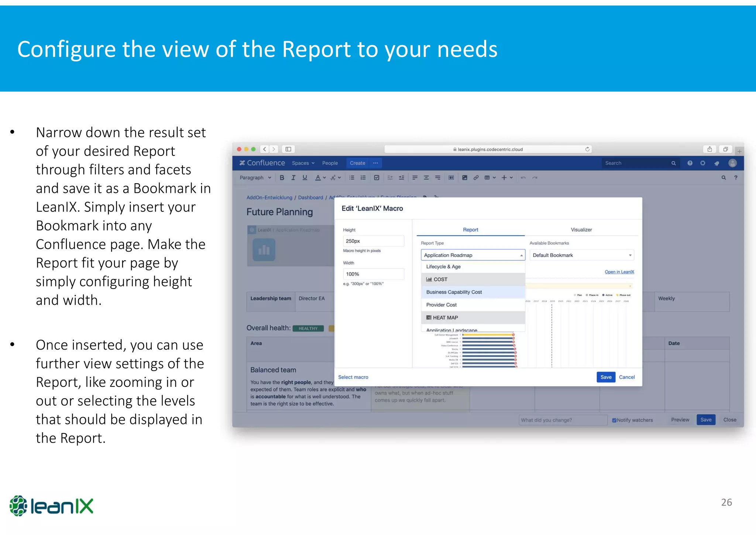Toggle italic formatting
This screenshot has height=535, width=756.
pyautogui.click(x=293, y=178)
